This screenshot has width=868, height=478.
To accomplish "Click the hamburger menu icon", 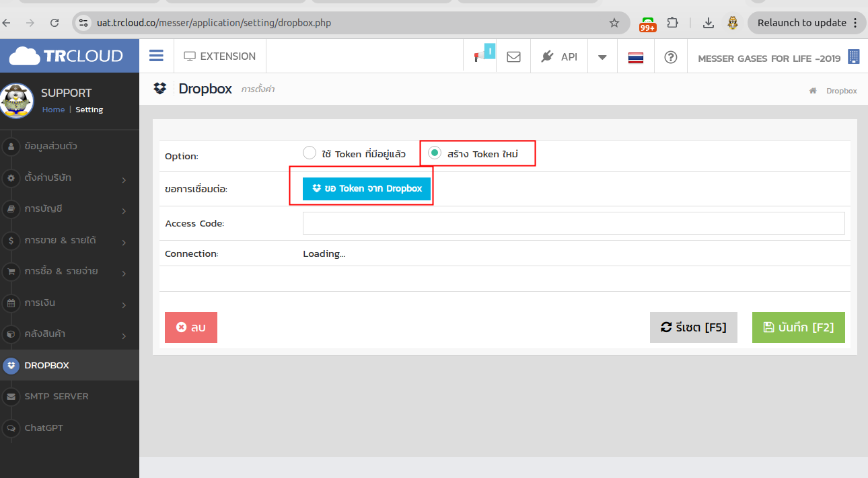I will point(156,56).
